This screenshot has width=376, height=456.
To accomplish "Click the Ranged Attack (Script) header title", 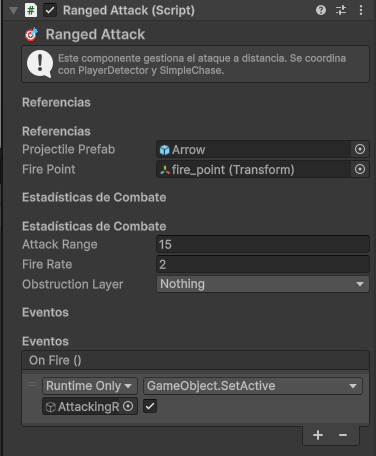I will pos(129,10).
